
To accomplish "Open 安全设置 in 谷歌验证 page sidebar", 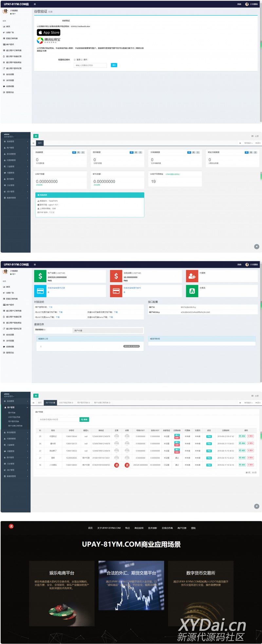I will [16, 74].
